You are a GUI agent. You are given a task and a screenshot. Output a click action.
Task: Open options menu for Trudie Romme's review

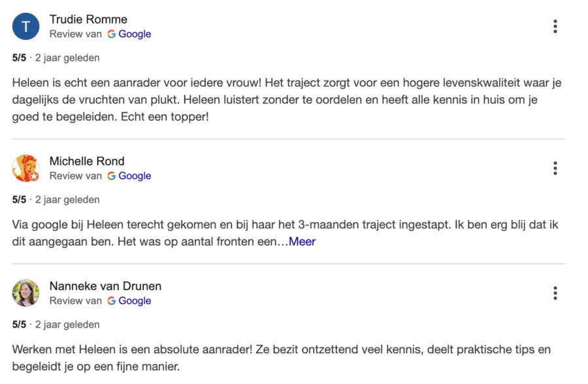point(555,26)
